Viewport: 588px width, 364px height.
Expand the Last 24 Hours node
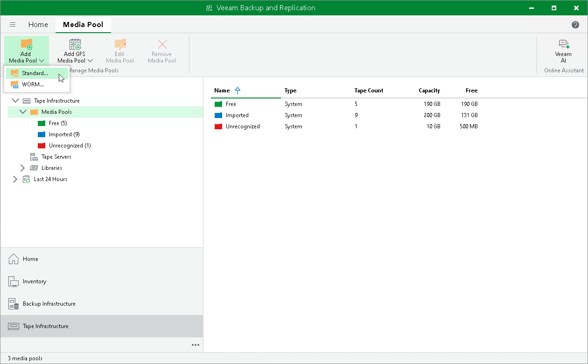tap(15, 179)
